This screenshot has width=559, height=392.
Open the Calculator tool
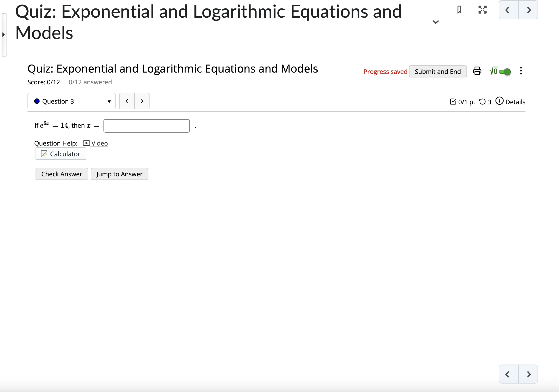click(61, 154)
